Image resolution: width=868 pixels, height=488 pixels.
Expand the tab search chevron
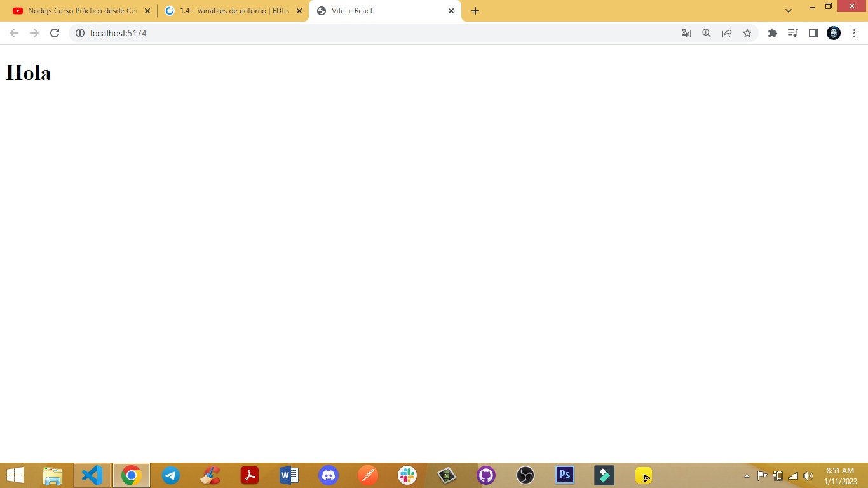789,11
